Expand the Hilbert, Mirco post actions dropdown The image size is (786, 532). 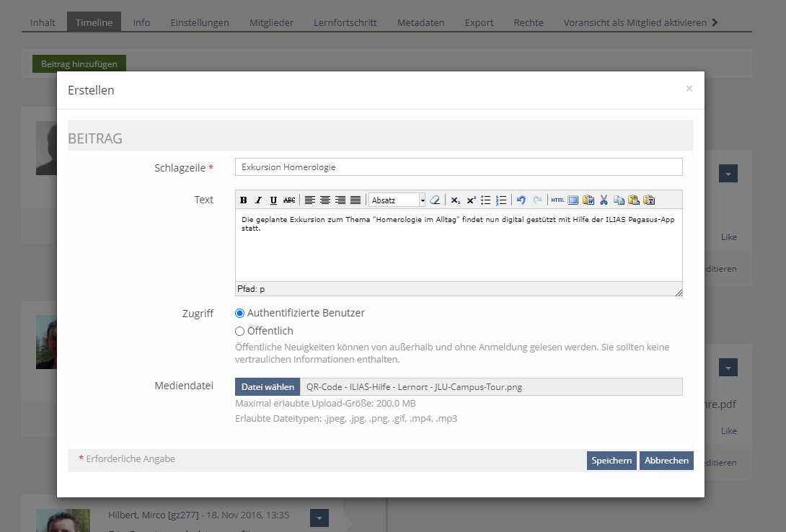tap(319, 518)
